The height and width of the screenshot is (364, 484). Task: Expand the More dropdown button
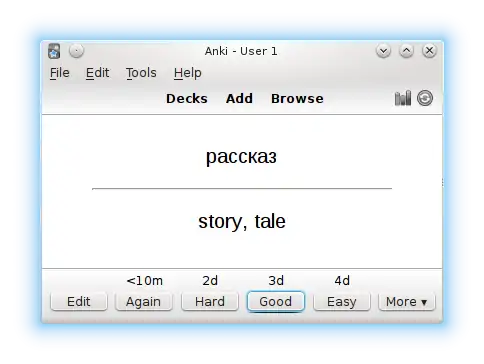(407, 302)
